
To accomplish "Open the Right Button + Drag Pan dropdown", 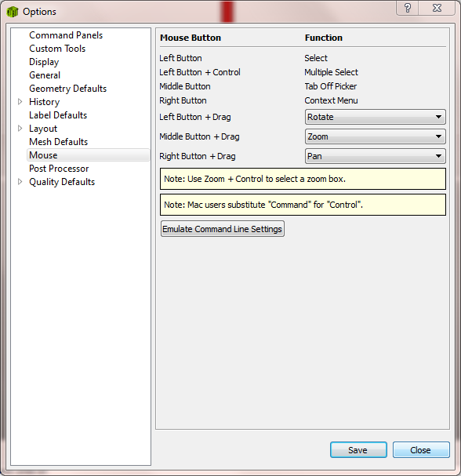I will tap(375, 156).
